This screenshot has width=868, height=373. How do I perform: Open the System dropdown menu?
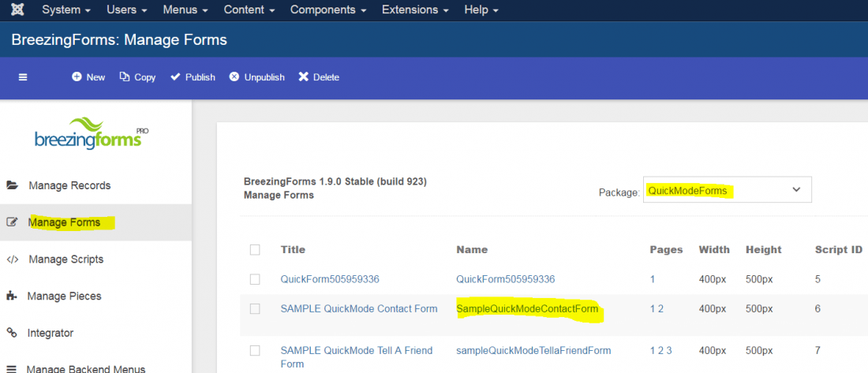click(66, 10)
